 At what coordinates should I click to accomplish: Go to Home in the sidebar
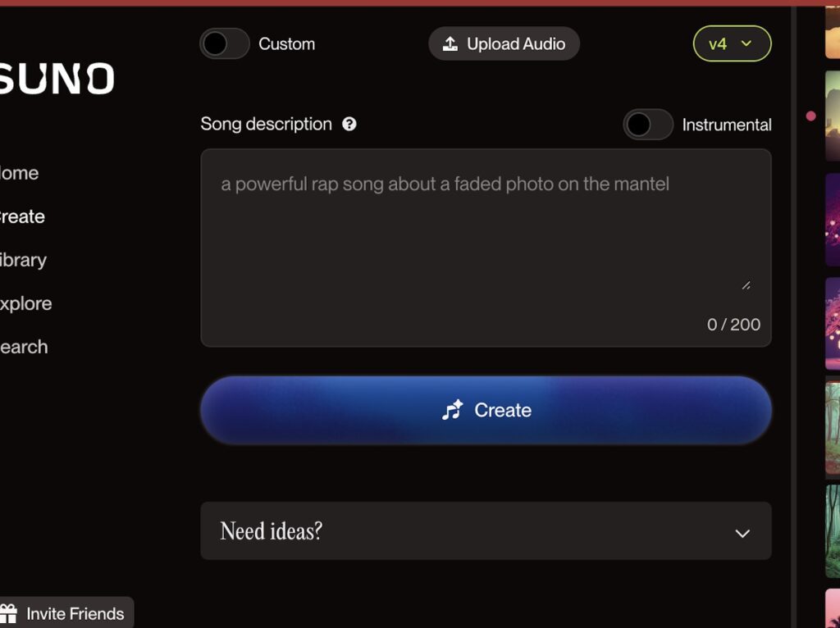click(x=20, y=173)
